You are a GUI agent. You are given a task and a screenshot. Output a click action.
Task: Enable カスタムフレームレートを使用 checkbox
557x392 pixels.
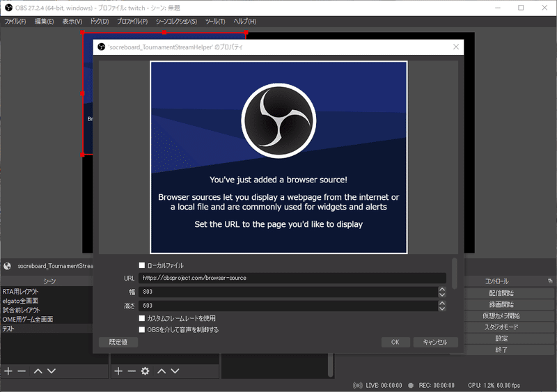pyautogui.click(x=142, y=318)
